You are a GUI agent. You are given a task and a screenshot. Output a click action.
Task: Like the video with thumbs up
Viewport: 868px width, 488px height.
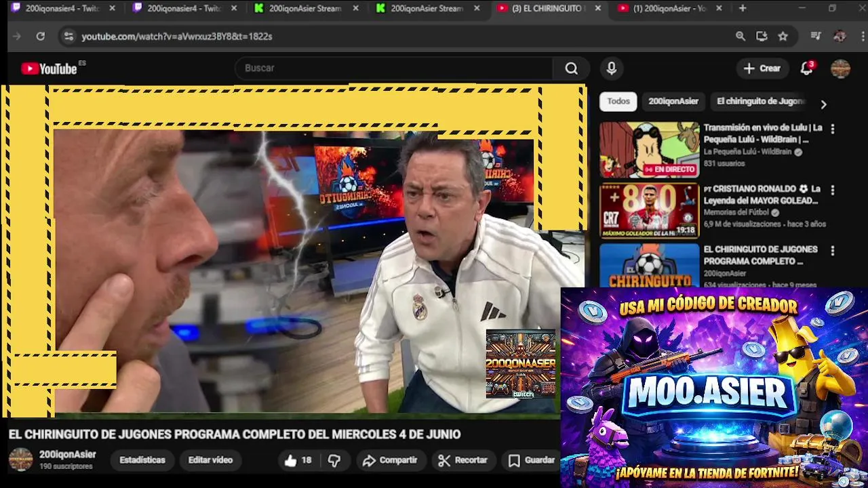click(298, 460)
